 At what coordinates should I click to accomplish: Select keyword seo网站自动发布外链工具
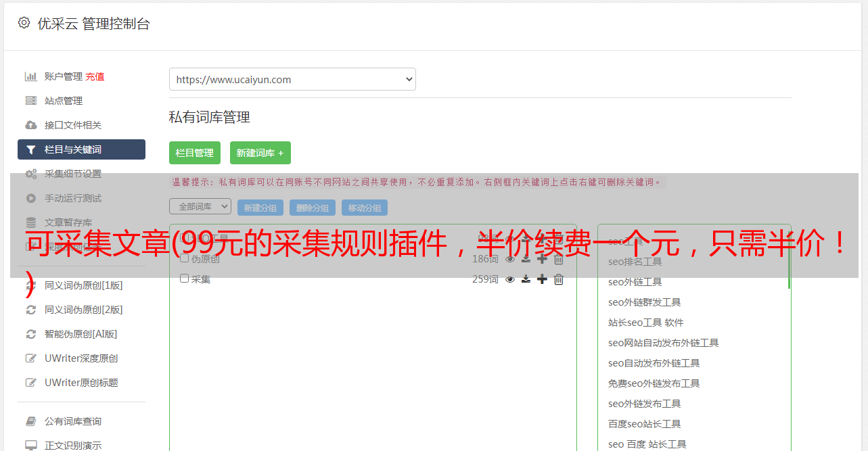tap(664, 343)
